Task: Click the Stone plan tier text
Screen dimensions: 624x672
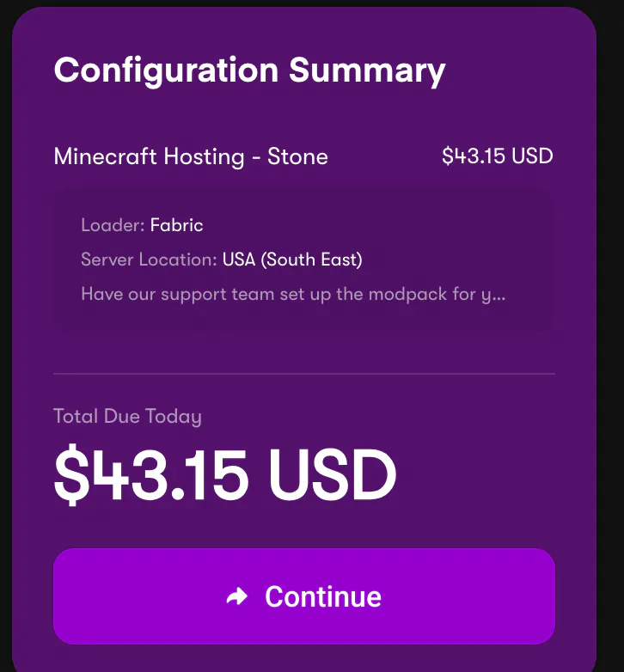Action: point(297,156)
